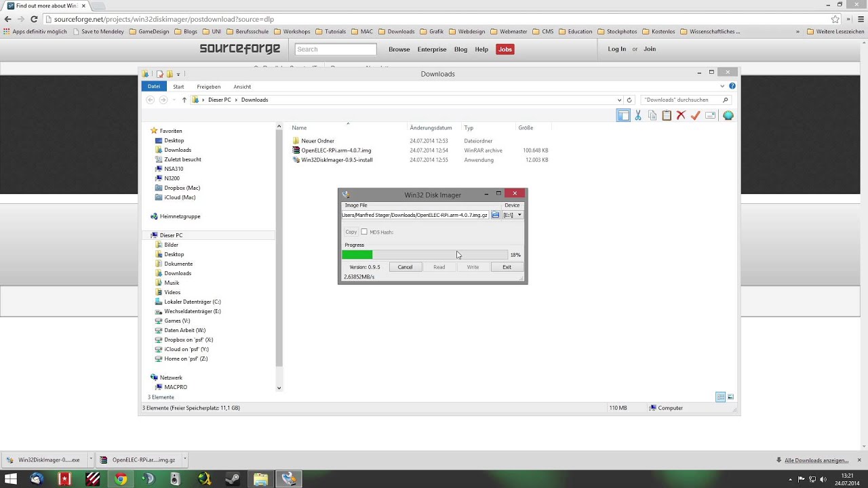Open the Windows Start button
Viewport: 868px width, 488px height.
pos(10,479)
